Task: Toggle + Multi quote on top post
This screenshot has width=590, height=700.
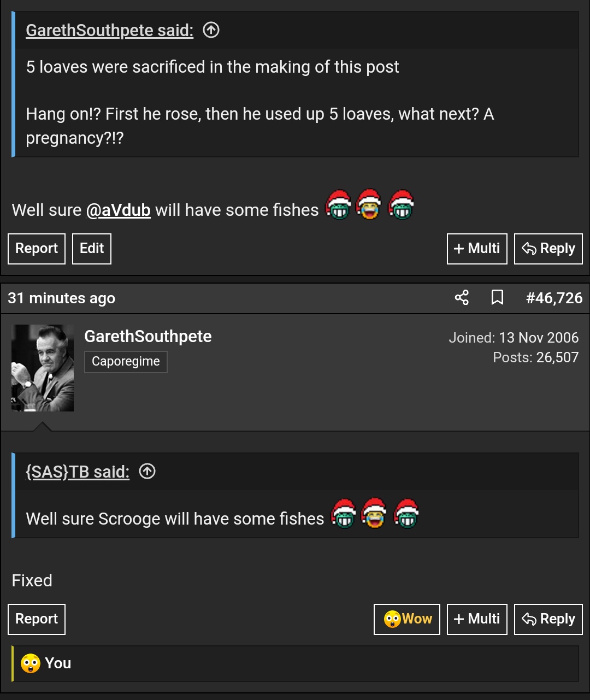Action: 477,249
